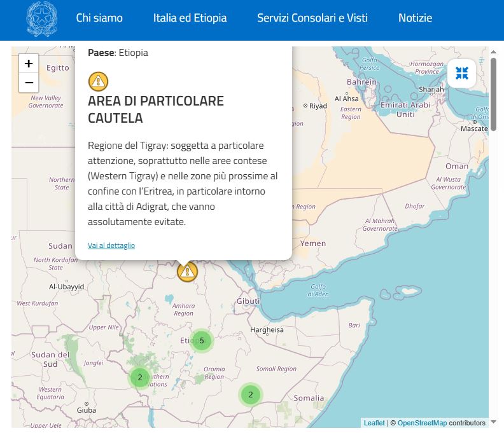The image size is (504, 433).
Task: Zoom out the map with minus button
Action: tap(29, 83)
